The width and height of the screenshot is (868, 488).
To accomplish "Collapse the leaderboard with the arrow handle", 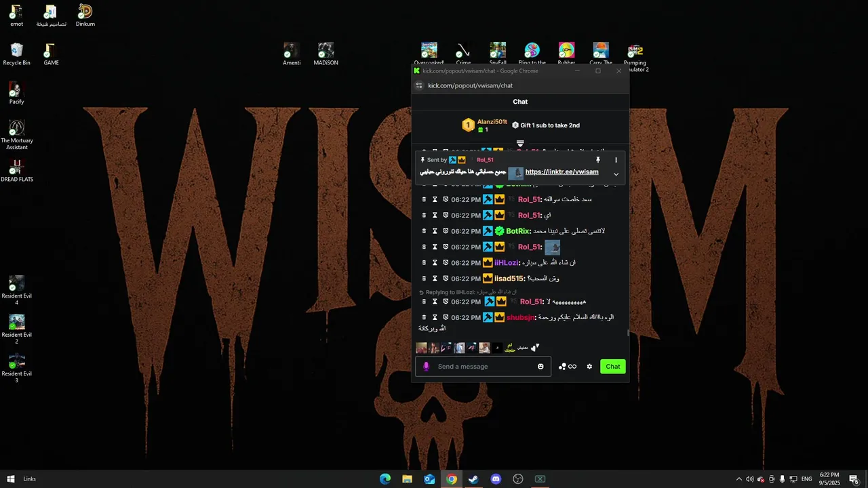I will tap(520, 143).
